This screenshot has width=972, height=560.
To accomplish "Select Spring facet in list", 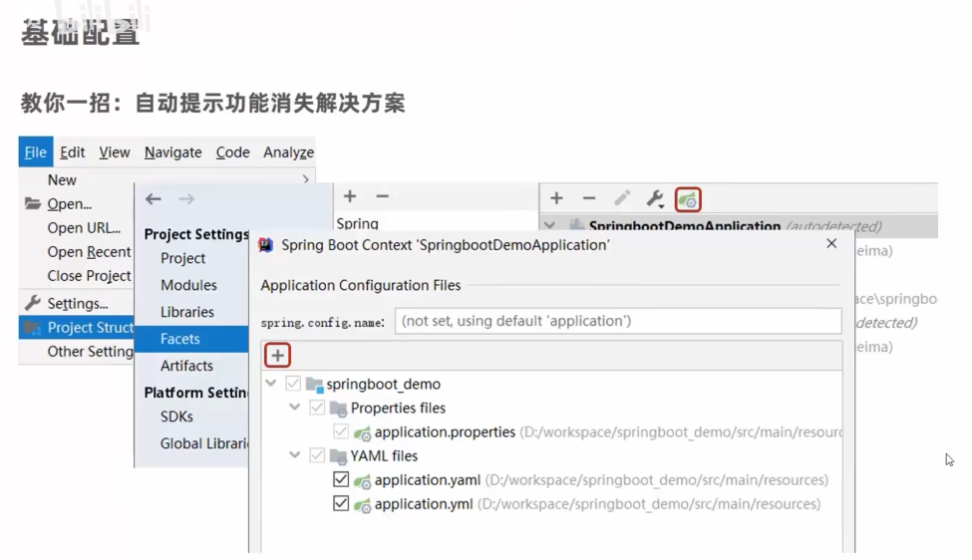I will [357, 223].
